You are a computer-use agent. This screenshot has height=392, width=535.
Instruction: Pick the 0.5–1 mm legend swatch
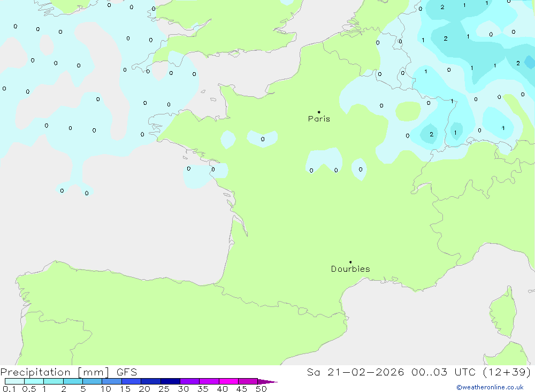point(34,381)
